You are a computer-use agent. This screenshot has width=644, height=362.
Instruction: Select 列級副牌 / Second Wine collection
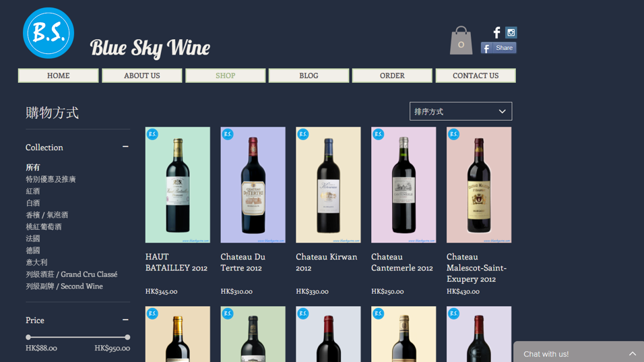(65, 286)
